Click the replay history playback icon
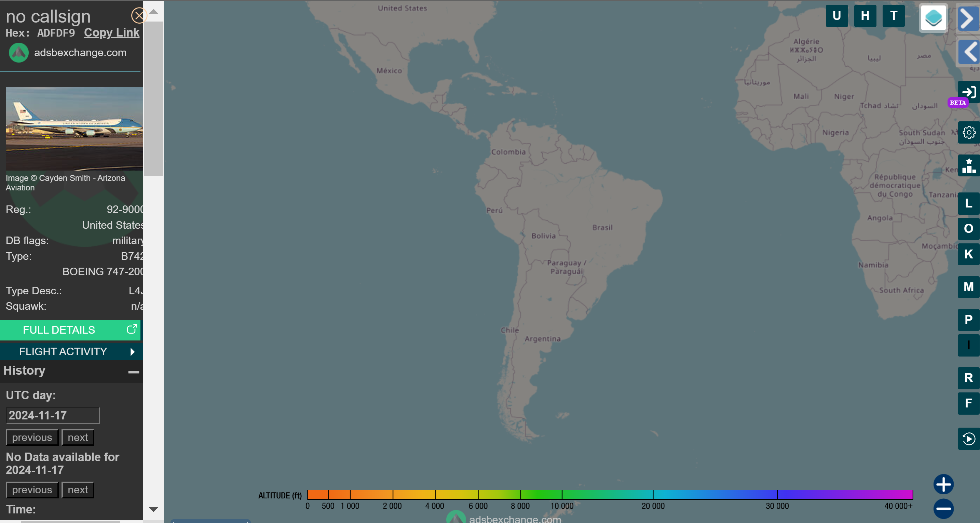The image size is (980, 523). (x=969, y=439)
